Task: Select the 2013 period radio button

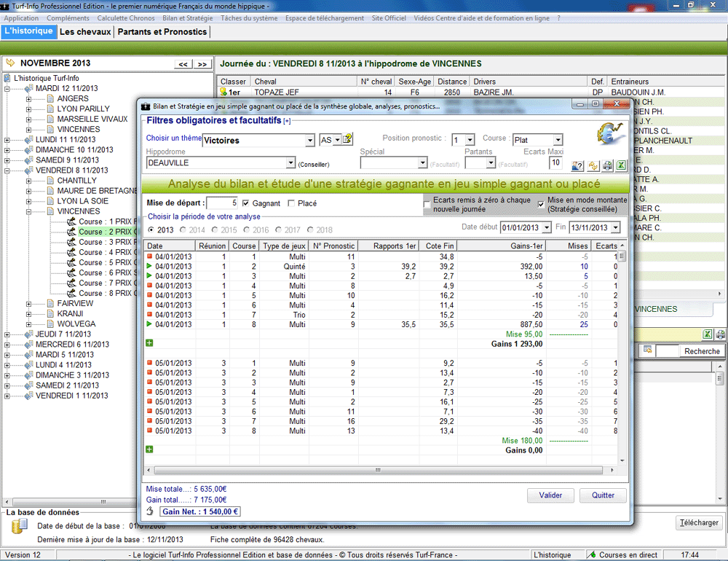Action: [x=151, y=229]
